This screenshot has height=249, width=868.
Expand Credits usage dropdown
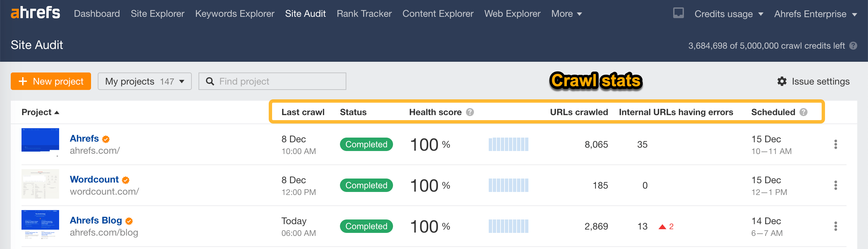click(729, 14)
